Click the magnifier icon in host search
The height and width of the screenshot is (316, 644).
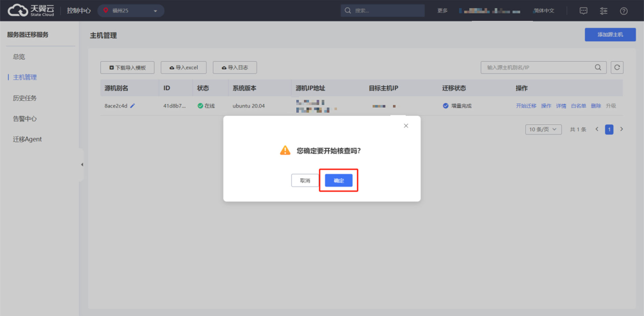[x=598, y=67]
